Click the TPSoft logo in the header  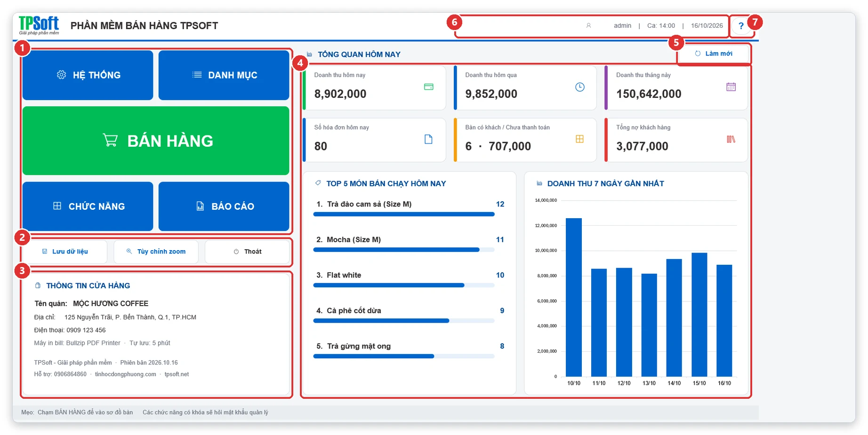pos(39,25)
